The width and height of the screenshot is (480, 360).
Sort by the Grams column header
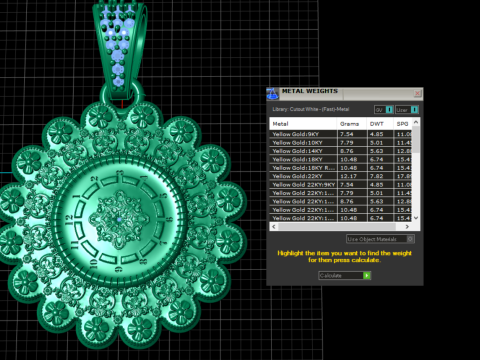click(x=352, y=124)
